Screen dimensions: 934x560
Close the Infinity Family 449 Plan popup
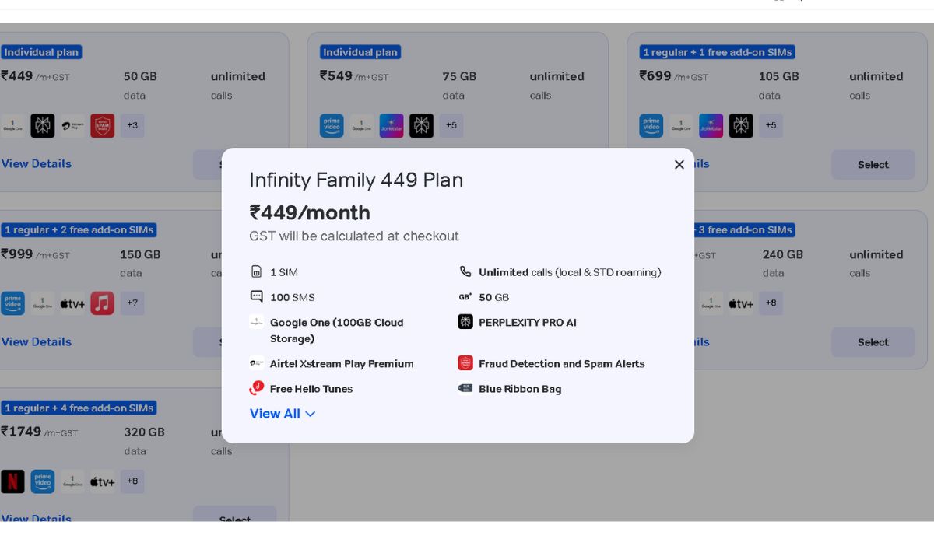coord(679,165)
